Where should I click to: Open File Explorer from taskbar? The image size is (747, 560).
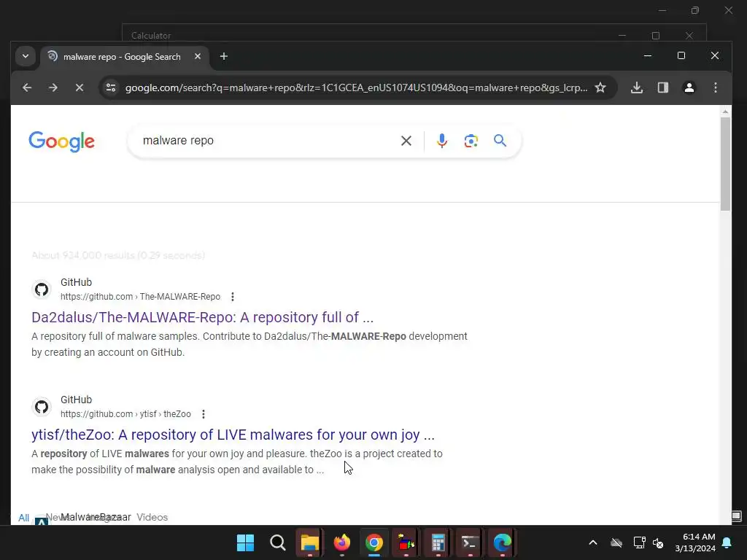click(309, 542)
